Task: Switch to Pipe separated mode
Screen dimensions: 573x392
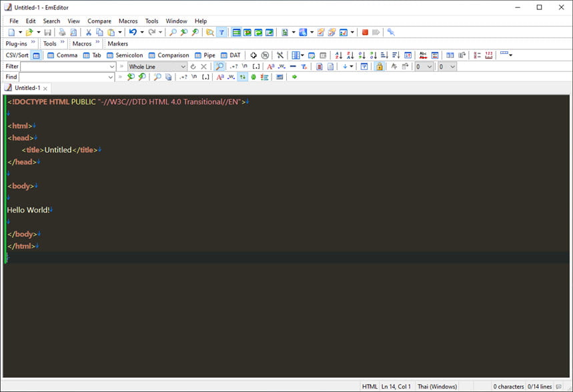Action: pos(205,55)
